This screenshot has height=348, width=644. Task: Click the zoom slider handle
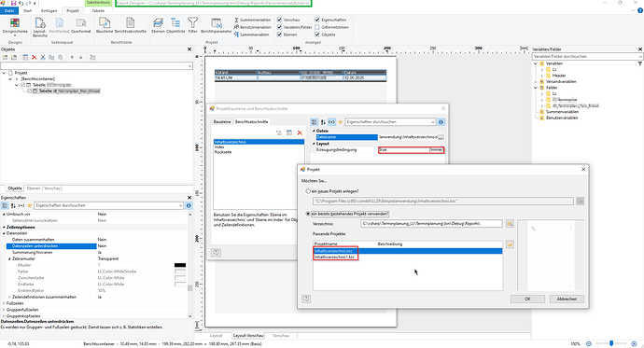(611, 343)
